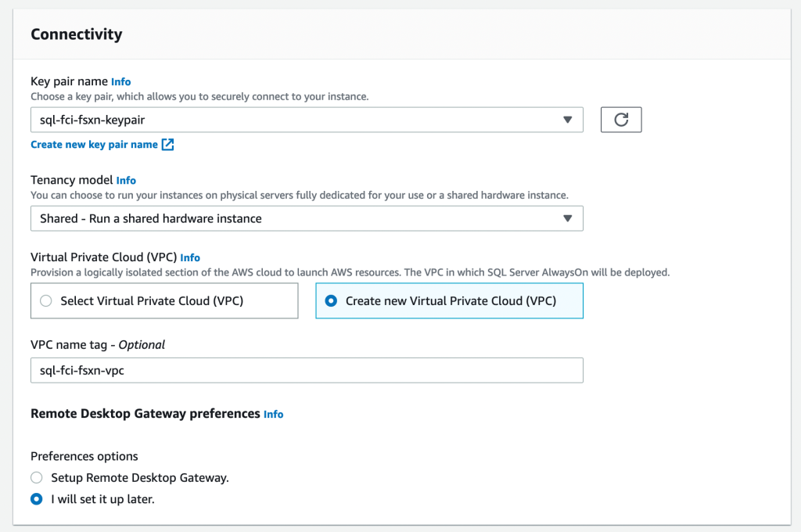Open the key pair name dropdown

pos(305,119)
